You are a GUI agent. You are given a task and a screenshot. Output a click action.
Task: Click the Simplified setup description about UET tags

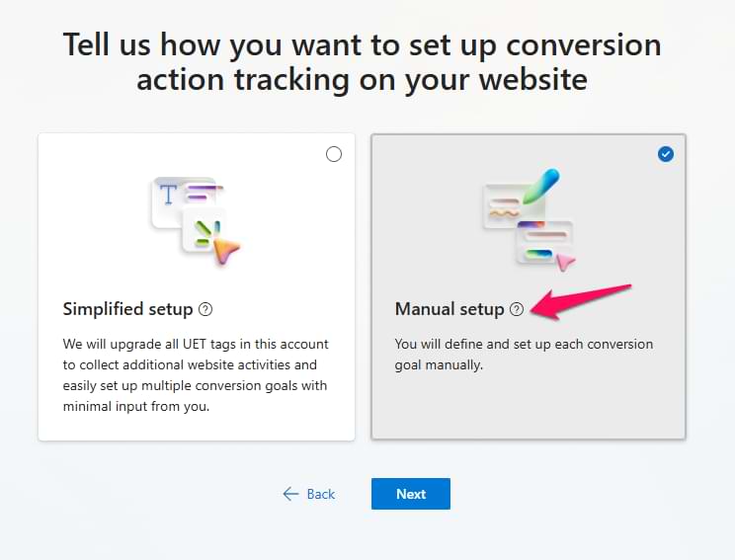coord(196,374)
